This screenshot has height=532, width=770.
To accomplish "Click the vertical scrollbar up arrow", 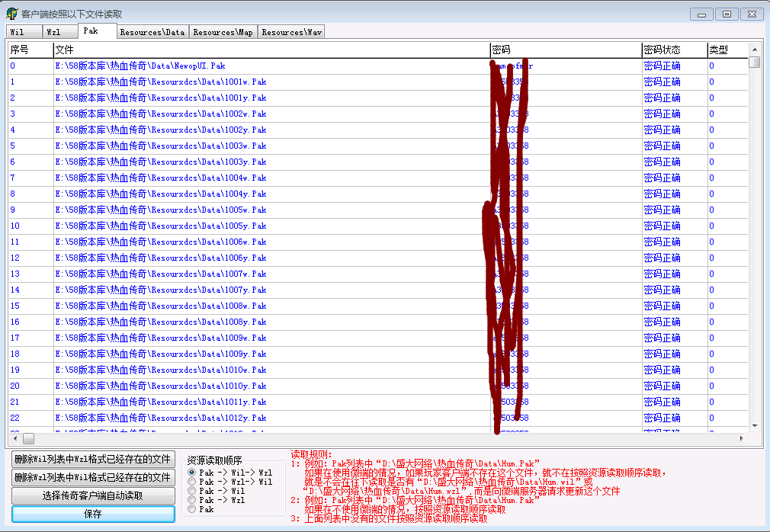I will pyautogui.click(x=755, y=49).
